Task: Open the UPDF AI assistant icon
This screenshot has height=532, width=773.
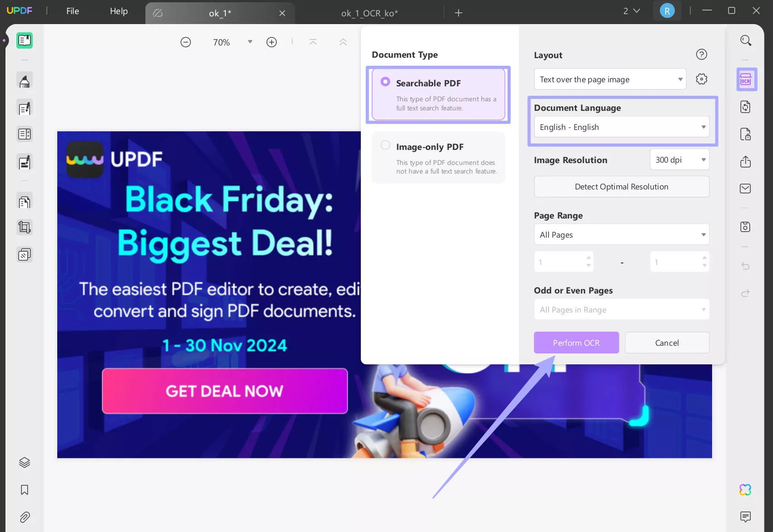Action: [745, 489]
